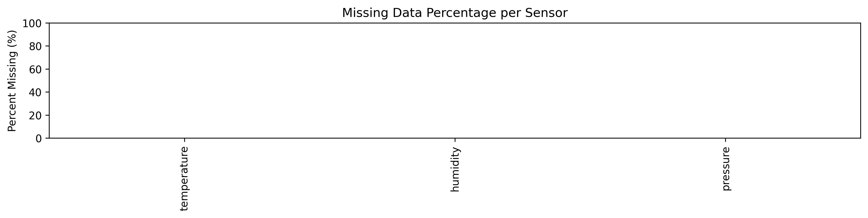Select the 'humidity' x-axis label

pyautogui.click(x=455, y=169)
